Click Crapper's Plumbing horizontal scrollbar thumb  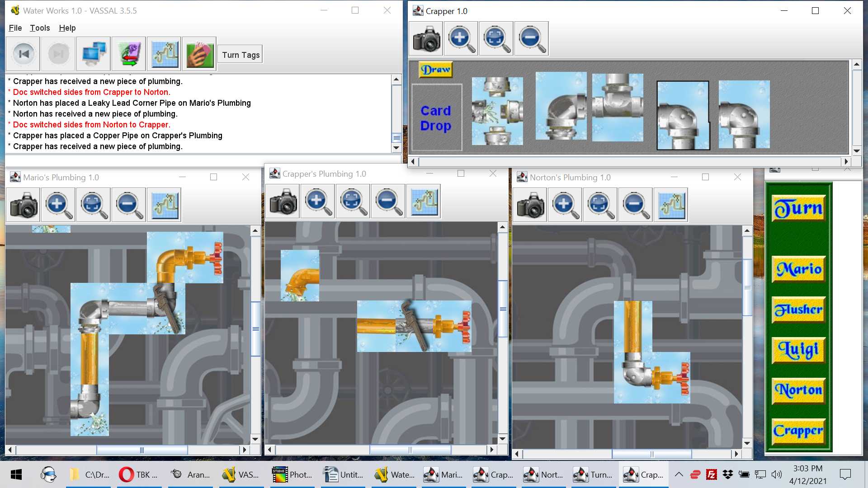[410, 450]
